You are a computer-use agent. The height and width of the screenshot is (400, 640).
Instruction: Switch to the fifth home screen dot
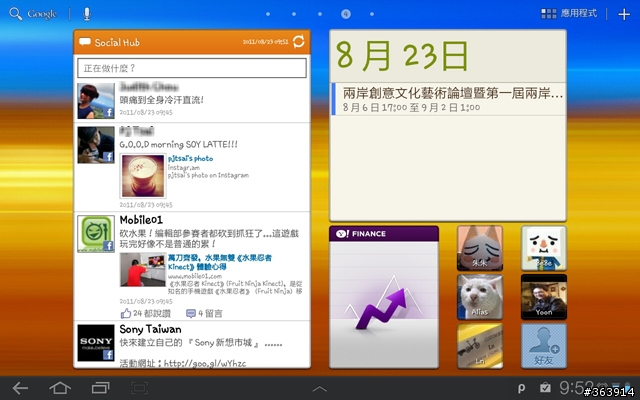(x=372, y=14)
